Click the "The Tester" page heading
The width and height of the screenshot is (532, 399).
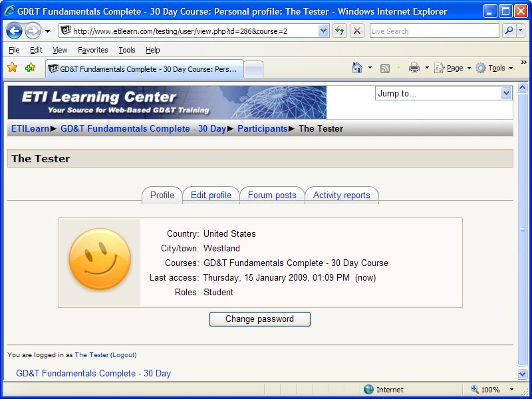[41, 159]
